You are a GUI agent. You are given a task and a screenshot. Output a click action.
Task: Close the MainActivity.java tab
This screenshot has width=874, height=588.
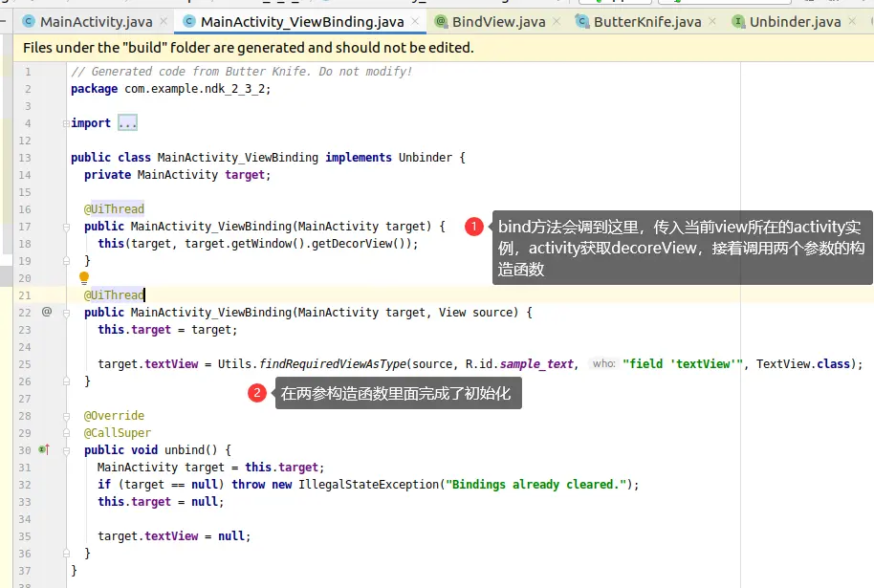pos(164,21)
